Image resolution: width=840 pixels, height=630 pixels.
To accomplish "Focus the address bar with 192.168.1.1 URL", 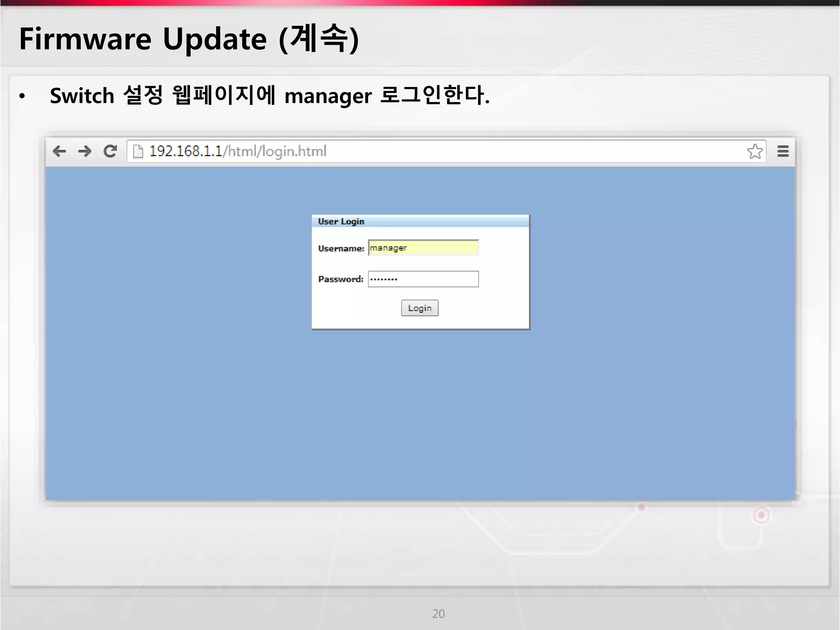I will click(446, 151).
